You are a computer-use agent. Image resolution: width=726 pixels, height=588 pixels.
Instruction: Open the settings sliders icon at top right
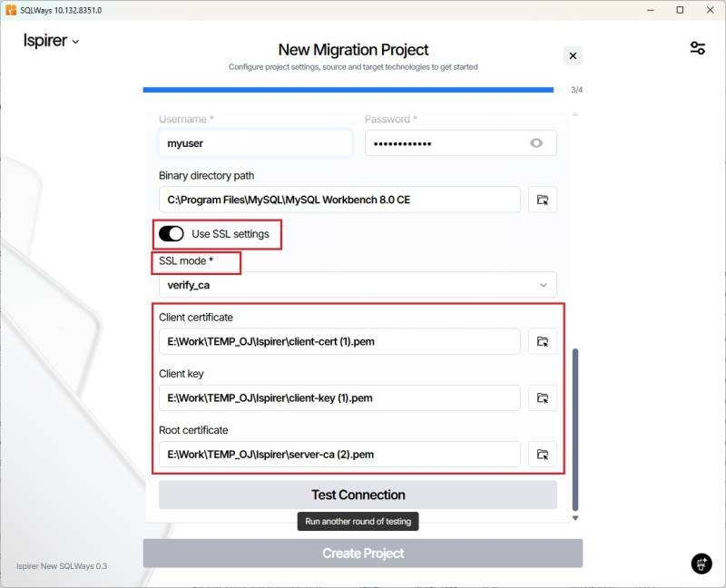click(697, 48)
